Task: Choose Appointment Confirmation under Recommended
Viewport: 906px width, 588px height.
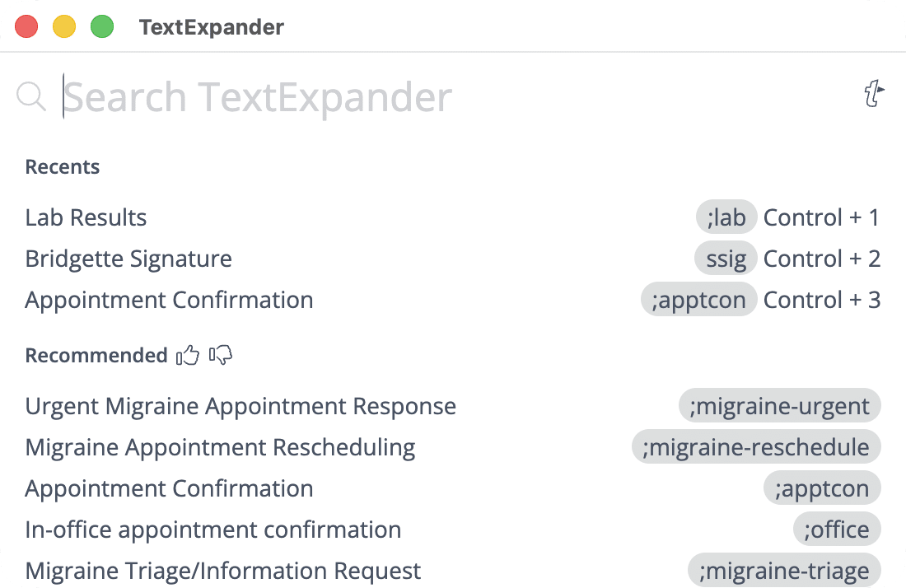Action: (169, 489)
